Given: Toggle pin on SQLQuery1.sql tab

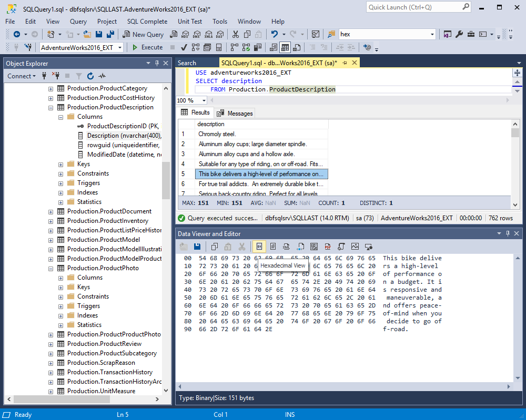Looking at the screenshot, I should [x=345, y=63].
